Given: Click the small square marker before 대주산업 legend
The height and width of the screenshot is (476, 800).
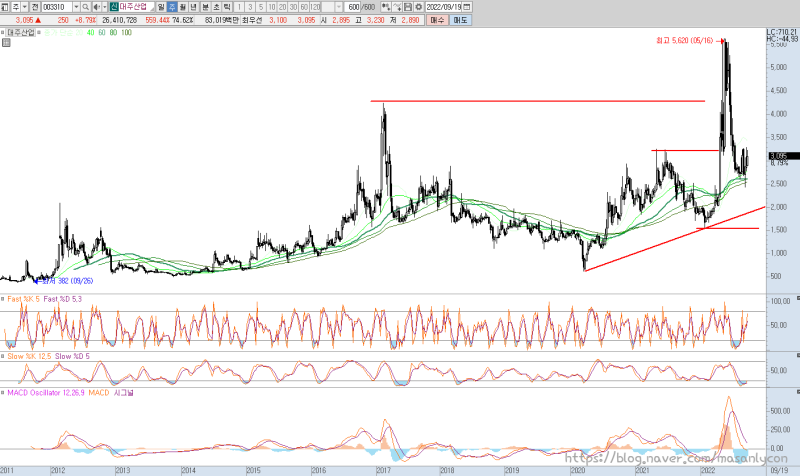Looking at the screenshot, I should click(x=3, y=32).
